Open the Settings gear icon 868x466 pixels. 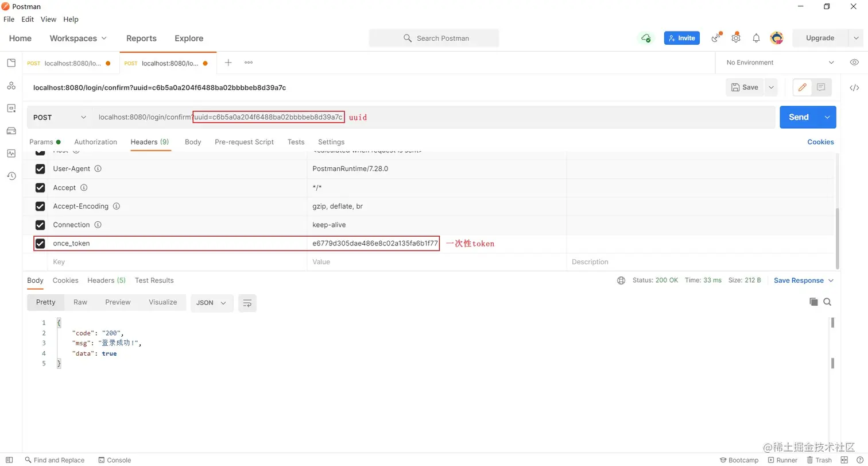tap(736, 38)
